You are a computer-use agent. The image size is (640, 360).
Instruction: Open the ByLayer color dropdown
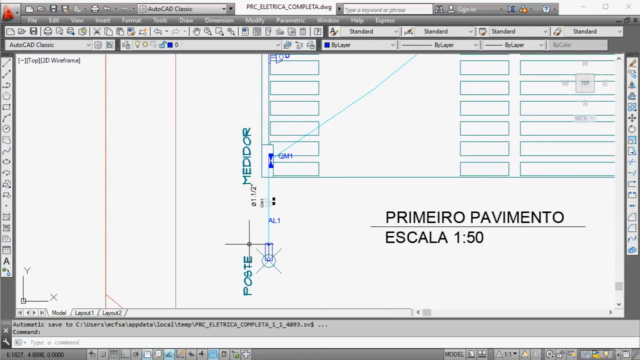(x=359, y=45)
